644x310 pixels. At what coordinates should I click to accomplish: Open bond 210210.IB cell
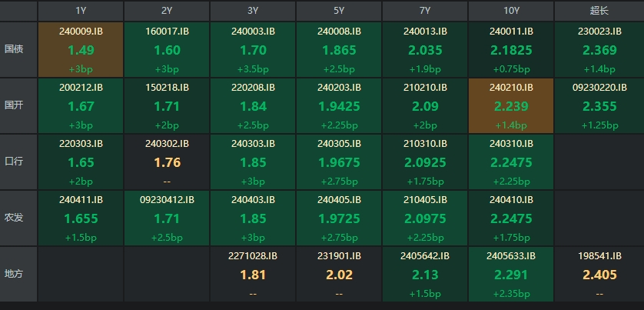(x=425, y=105)
